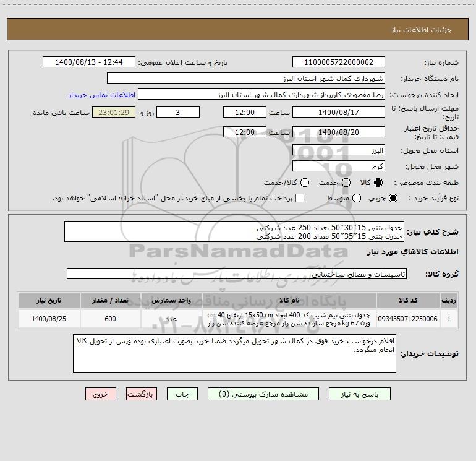
Task: Click the واحد شمارش column header
Action: click(171, 300)
